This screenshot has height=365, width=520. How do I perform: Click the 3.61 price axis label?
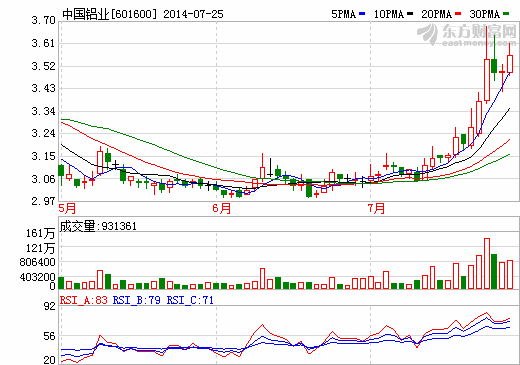pyautogui.click(x=43, y=43)
